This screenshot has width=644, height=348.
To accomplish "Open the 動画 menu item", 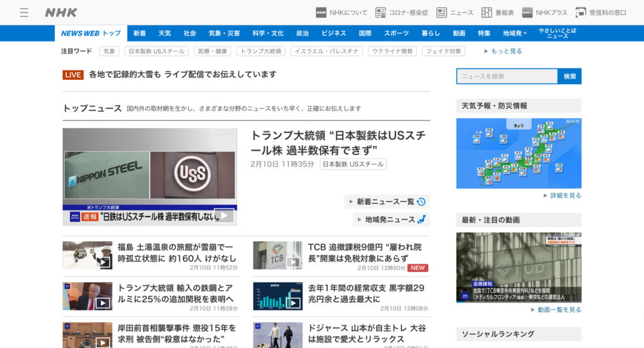I will coord(459,33).
